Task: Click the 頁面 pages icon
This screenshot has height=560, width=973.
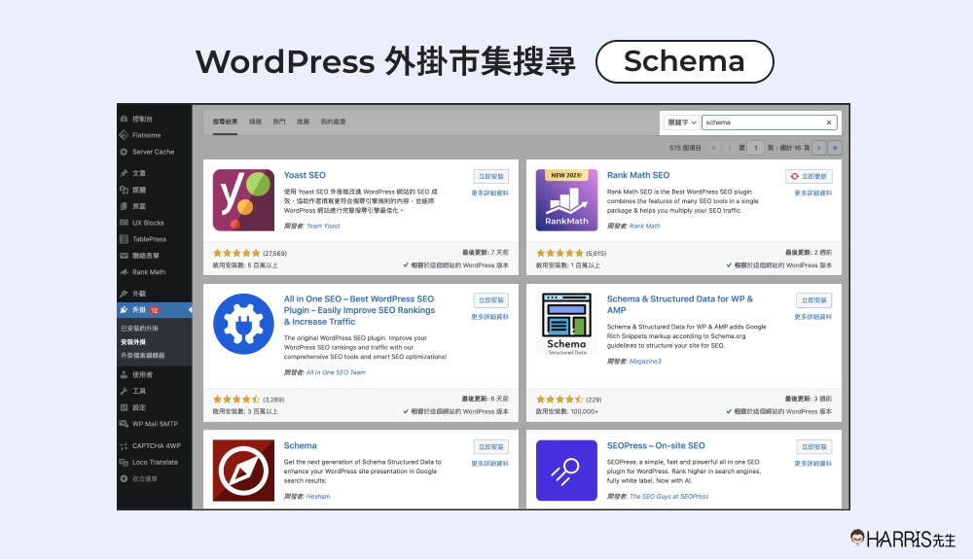Action: point(125,206)
